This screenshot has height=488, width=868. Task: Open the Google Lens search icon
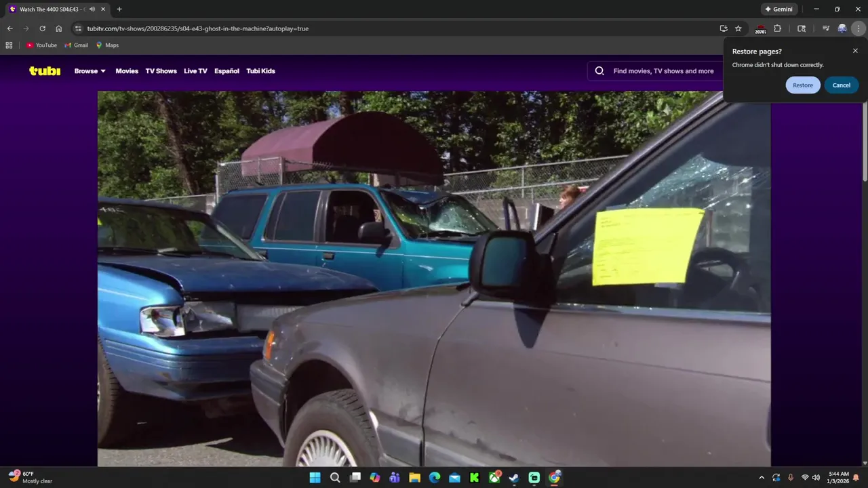(x=802, y=28)
